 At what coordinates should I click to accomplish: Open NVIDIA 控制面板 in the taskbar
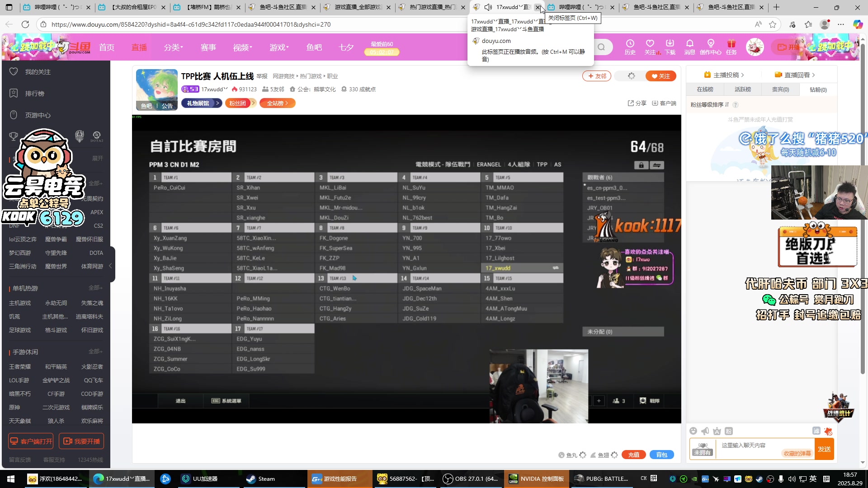point(536,479)
